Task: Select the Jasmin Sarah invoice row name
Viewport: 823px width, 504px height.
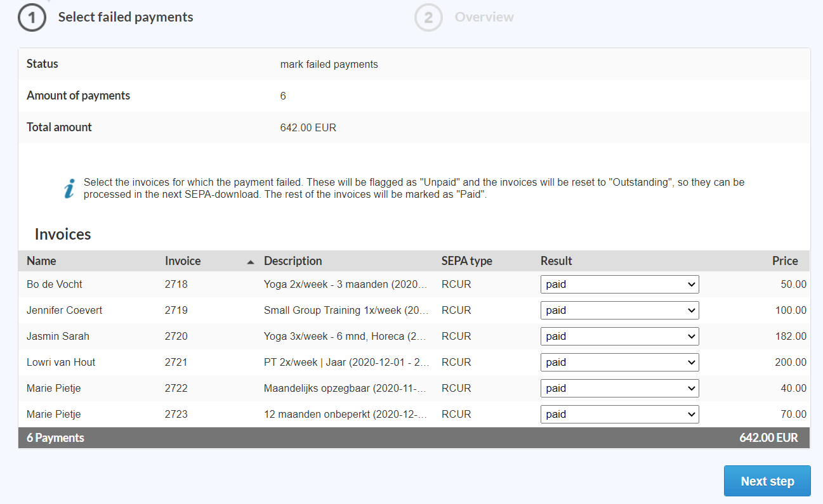Action: (x=58, y=337)
